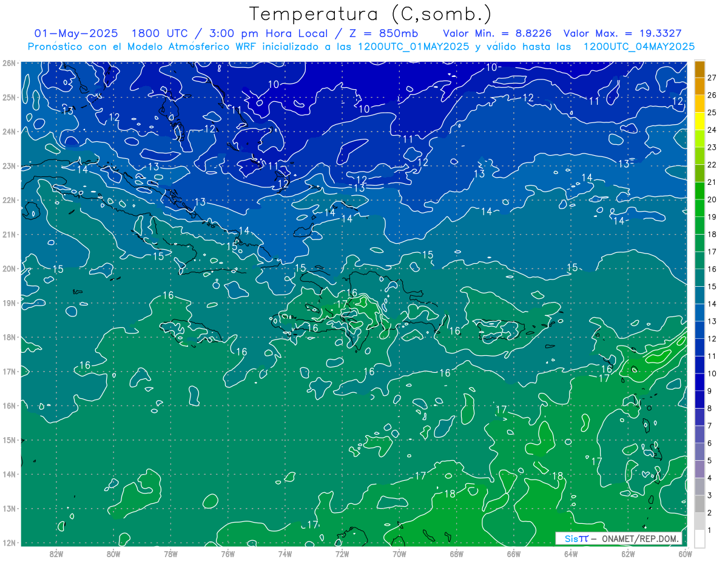Viewport: 728px width, 562px height.
Task: Click the color bar label '9'
Action: (710, 391)
